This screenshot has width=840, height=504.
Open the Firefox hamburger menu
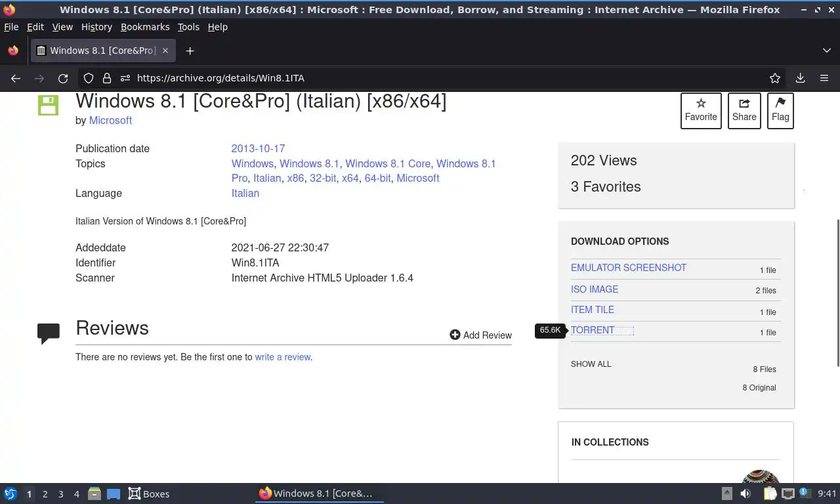[x=824, y=78]
